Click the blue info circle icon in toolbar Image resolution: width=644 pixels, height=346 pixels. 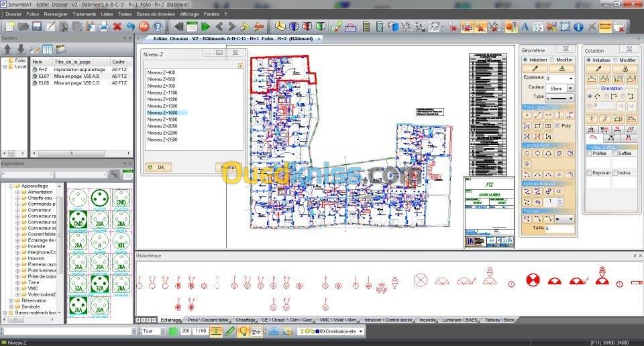[x=578, y=27]
